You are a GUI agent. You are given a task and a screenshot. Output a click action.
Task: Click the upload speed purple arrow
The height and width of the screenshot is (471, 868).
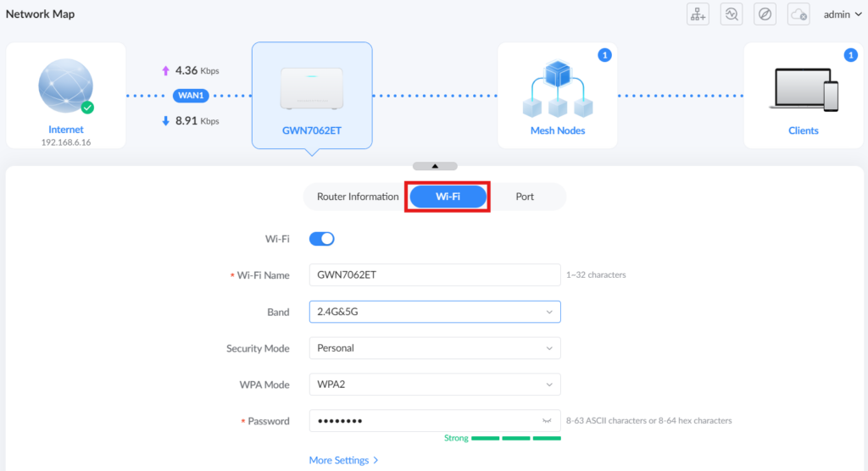point(165,71)
